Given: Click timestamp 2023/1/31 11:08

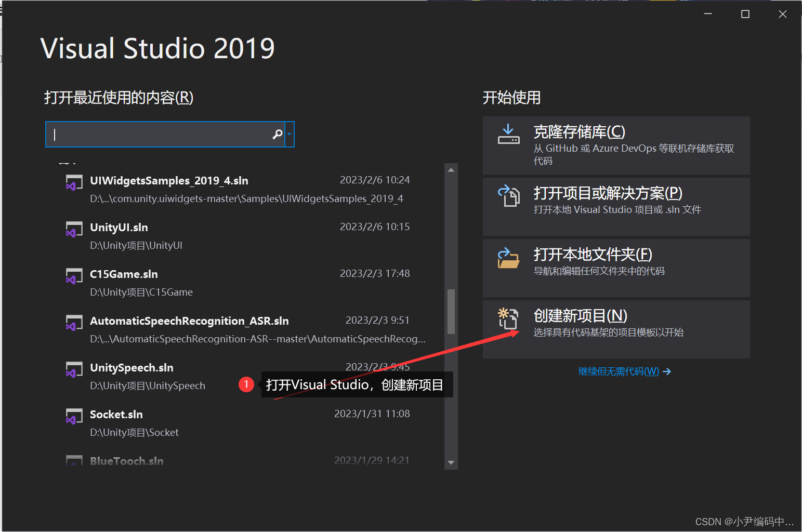Looking at the screenshot, I should click(x=372, y=414).
